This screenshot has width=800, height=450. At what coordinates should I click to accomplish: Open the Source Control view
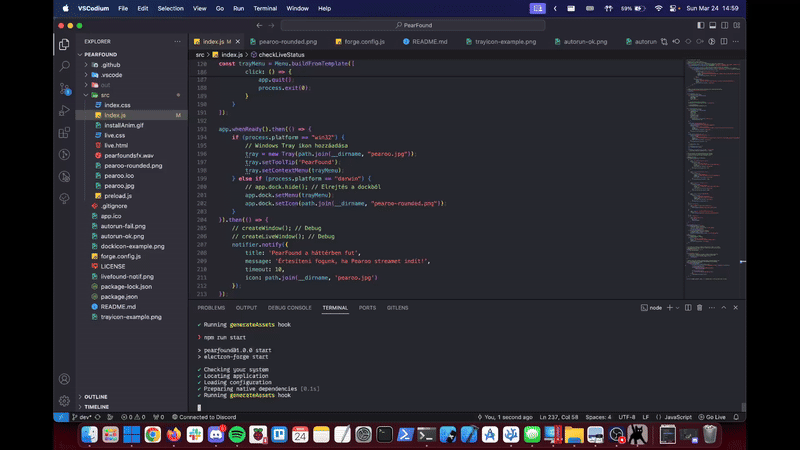64,89
